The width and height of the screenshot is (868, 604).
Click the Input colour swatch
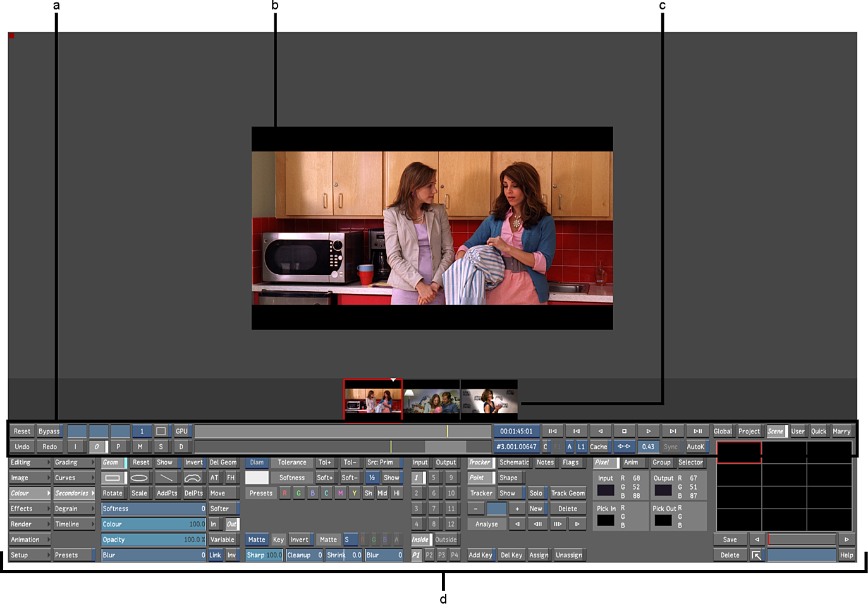606,490
